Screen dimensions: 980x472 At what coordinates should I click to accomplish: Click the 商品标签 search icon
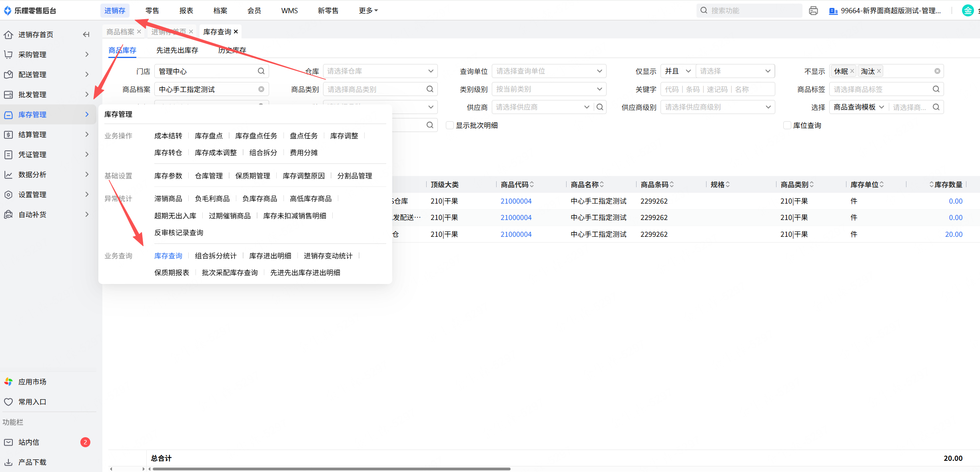tap(936, 89)
